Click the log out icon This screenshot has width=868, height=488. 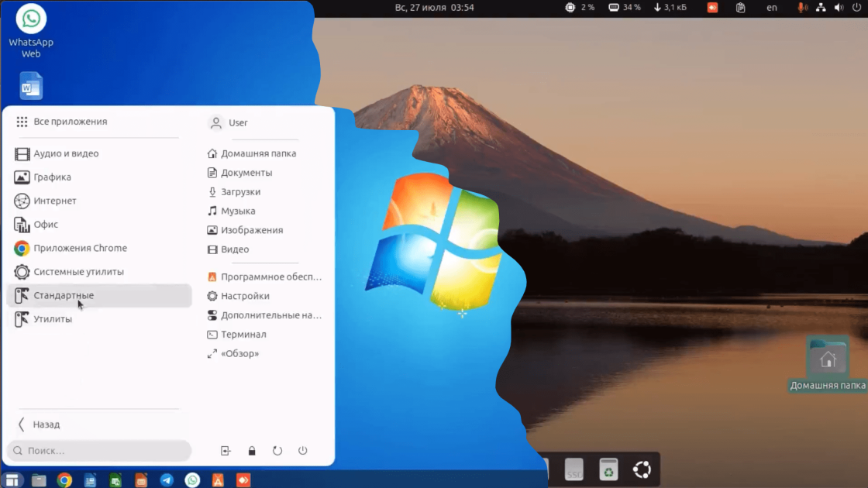coord(226,450)
